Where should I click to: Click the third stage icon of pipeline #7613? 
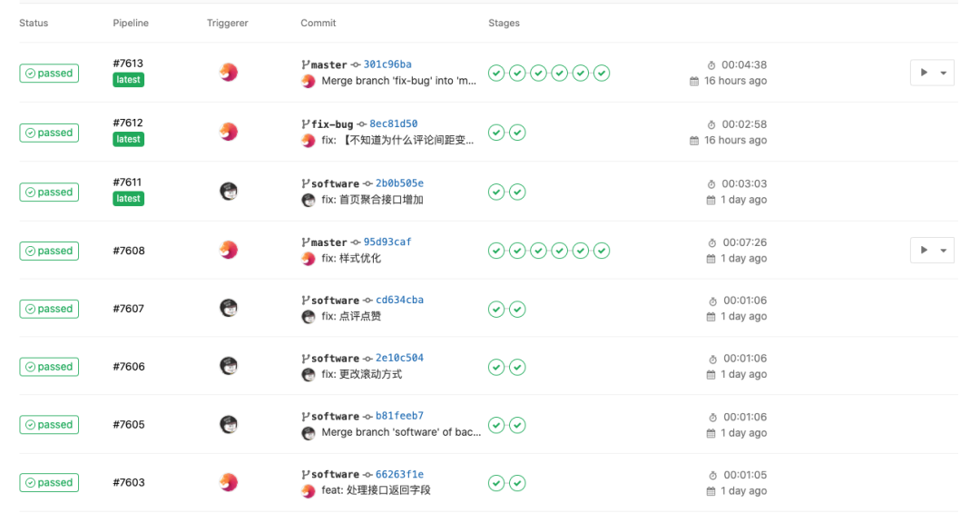539,74
